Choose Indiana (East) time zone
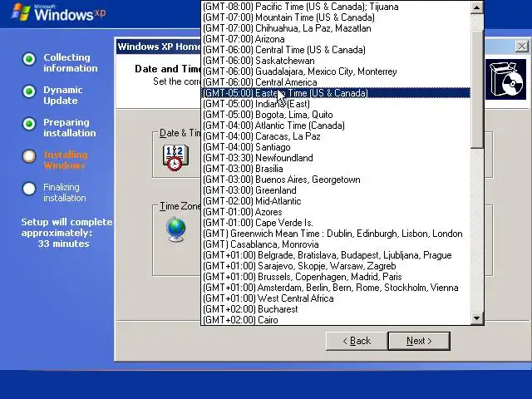 336,104
